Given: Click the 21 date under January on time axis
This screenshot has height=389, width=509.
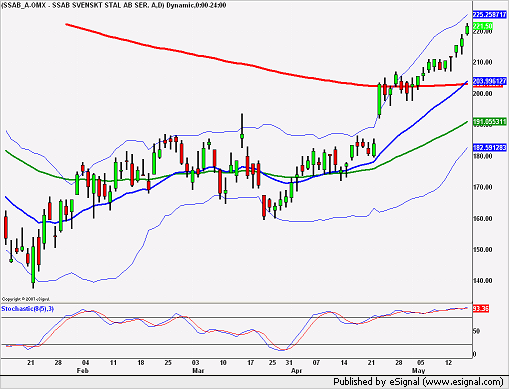Looking at the screenshot, I should 31,362.
